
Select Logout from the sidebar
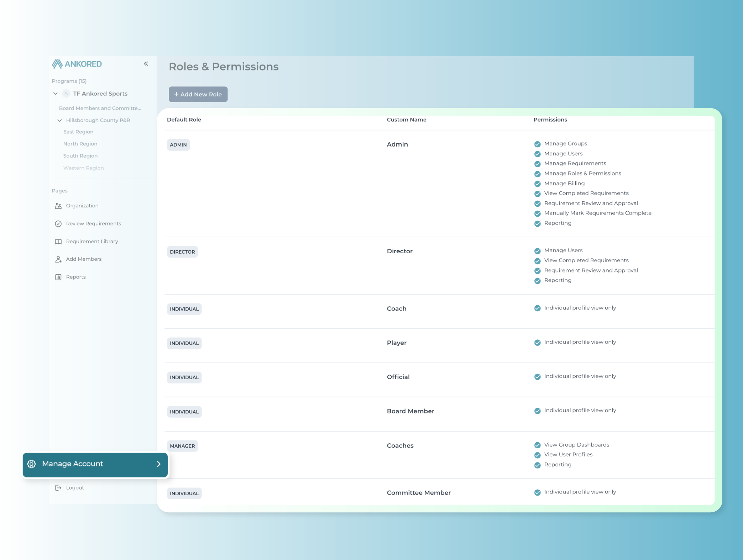tap(74, 487)
